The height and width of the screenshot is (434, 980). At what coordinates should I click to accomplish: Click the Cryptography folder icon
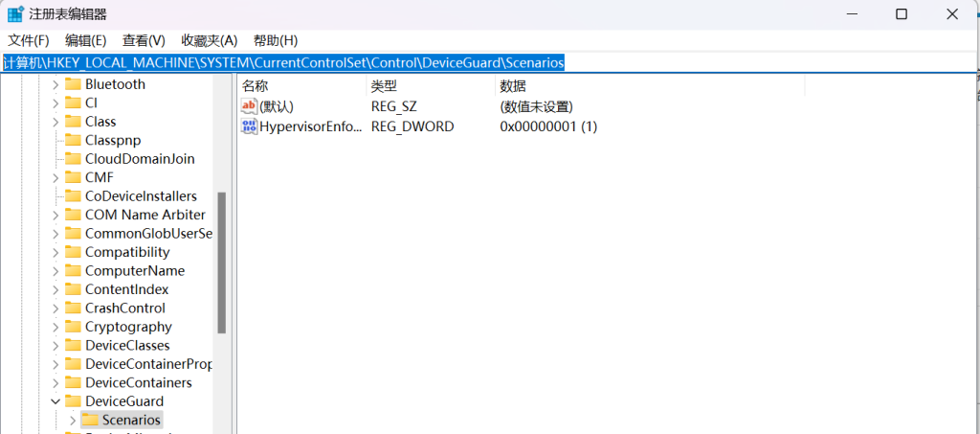click(x=73, y=327)
